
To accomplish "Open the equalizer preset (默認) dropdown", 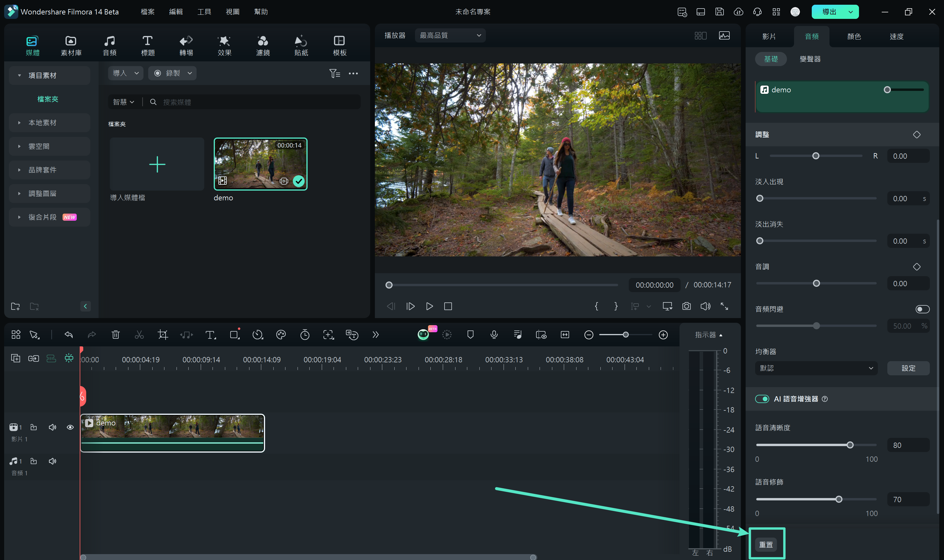I will [x=816, y=368].
